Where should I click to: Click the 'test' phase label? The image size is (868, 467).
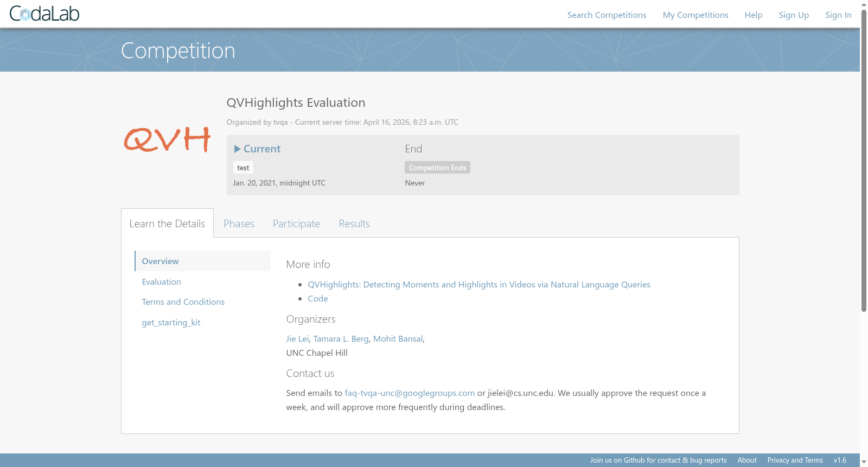click(243, 168)
